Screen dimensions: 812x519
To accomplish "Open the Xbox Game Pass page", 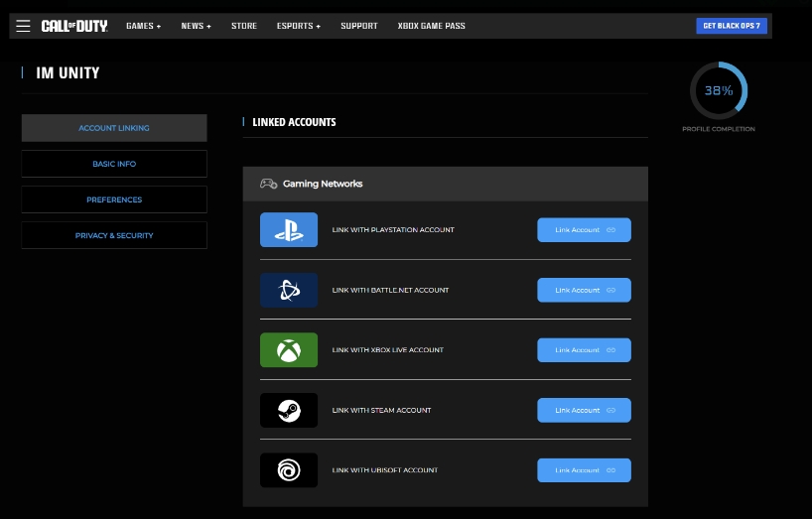I will point(432,26).
